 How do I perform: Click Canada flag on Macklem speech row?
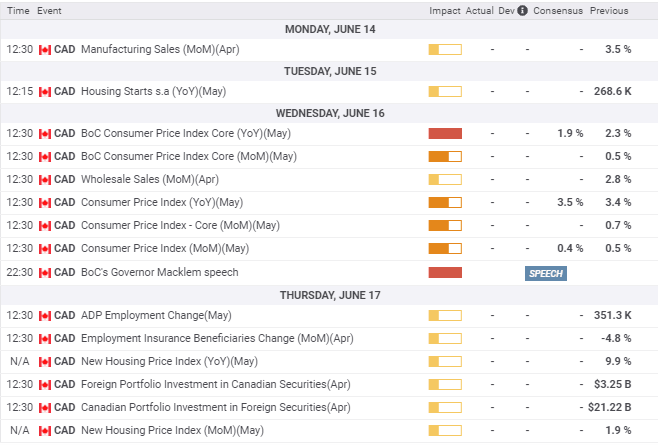tap(44, 272)
